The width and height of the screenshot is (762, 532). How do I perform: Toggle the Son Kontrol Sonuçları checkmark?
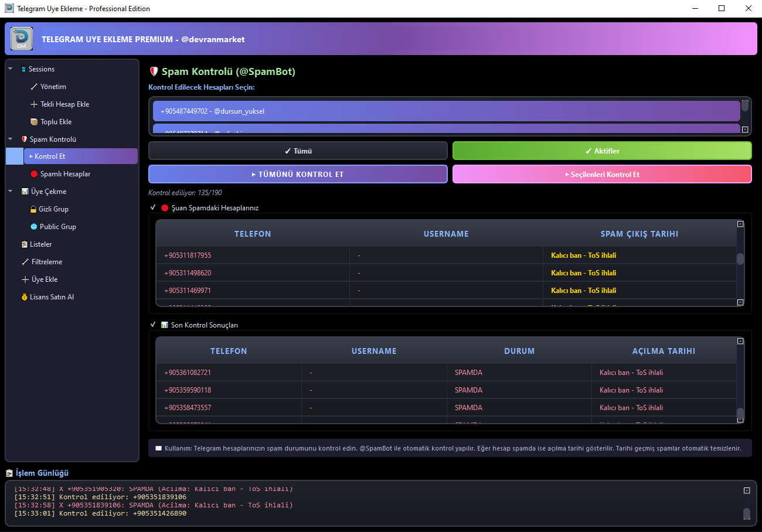click(x=153, y=325)
